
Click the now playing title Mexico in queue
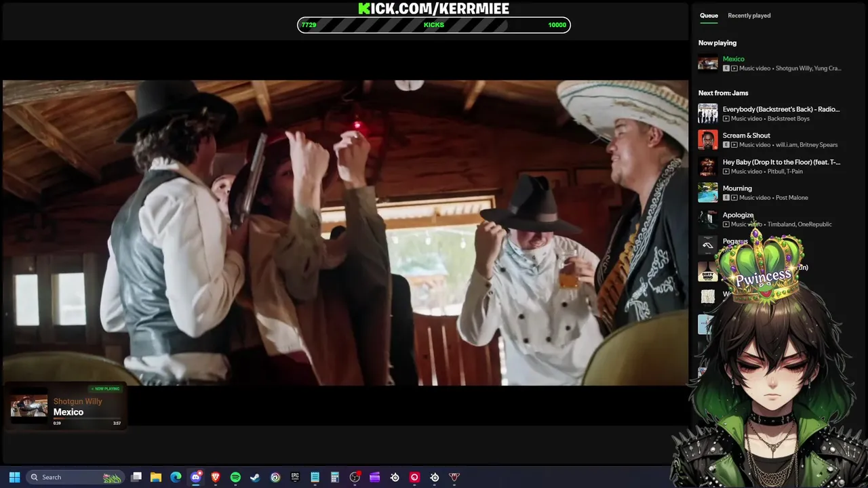pos(733,59)
